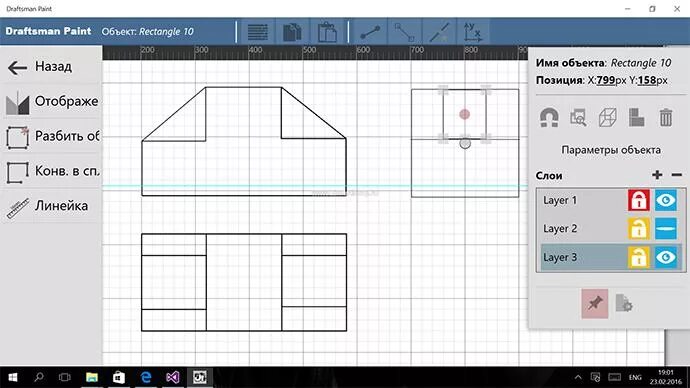
Task: Select the line with square nodes tool
Action: (404, 32)
